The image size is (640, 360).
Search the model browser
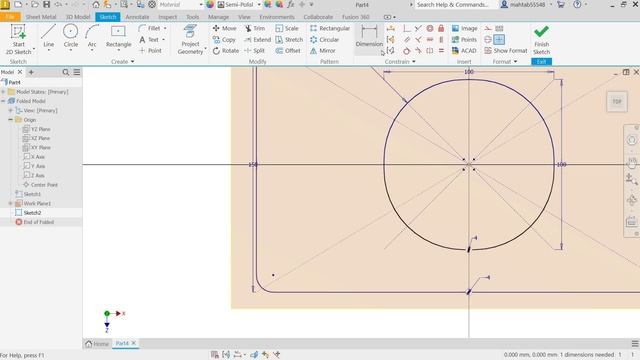click(x=66, y=72)
